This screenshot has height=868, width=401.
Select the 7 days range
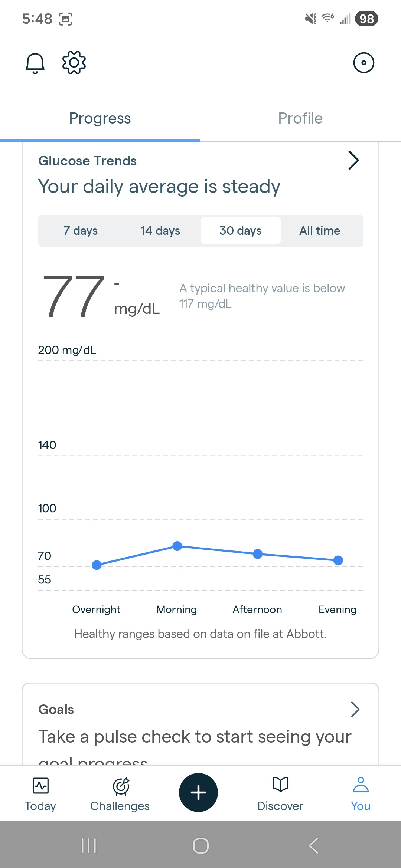pos(81,231)
